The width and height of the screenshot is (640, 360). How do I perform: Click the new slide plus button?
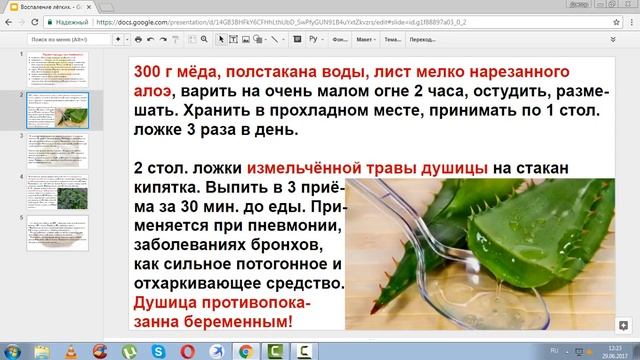(x=118, y=40)
